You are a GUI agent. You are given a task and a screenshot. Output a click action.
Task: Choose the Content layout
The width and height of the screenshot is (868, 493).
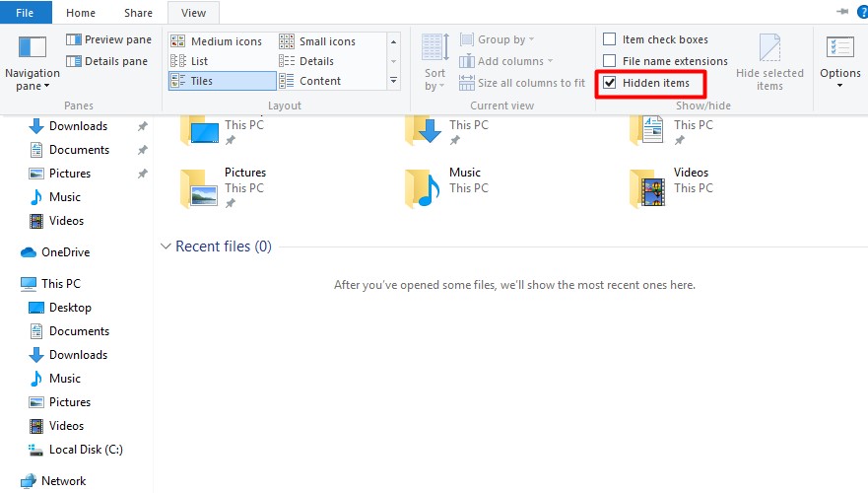[x=310, y=81]
